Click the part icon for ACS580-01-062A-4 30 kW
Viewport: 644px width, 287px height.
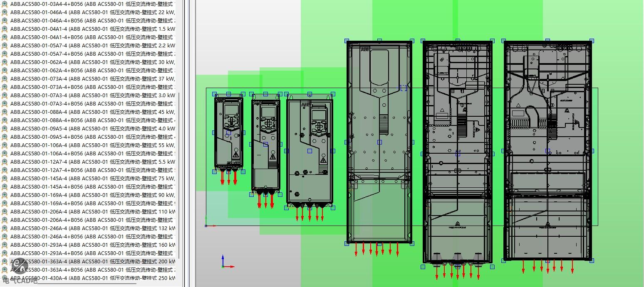[x=5, y=62]
